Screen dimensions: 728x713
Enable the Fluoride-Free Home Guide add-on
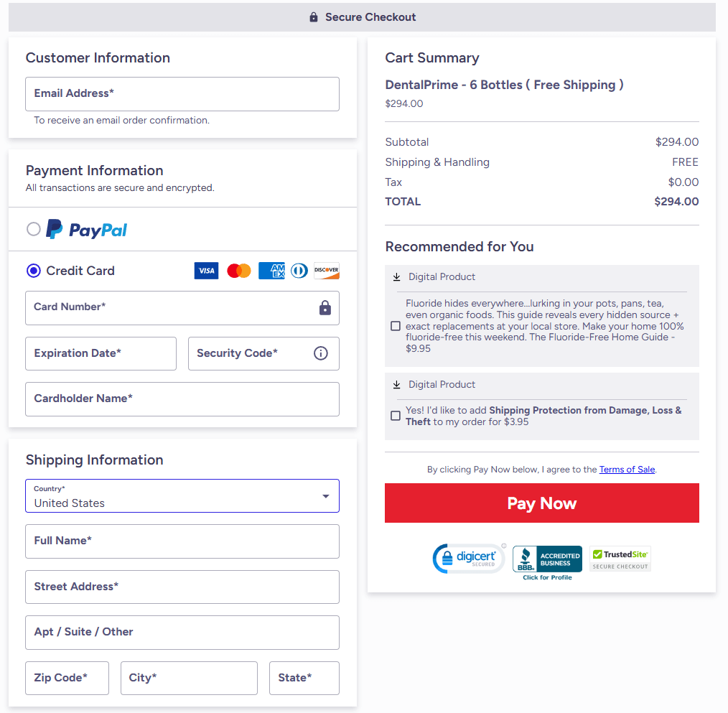click(396, 325)
